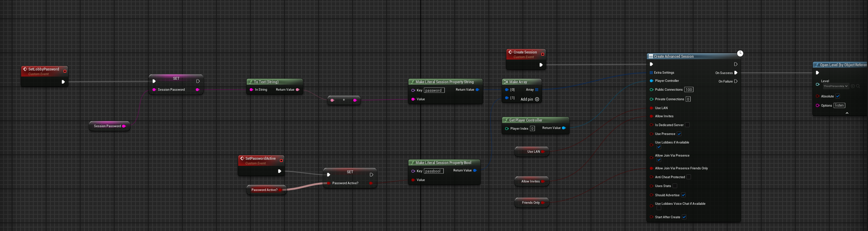Toggle Use Lobbies if Available checkbox
This screenshot has height=231, width=868.
(x=659, y=147)
